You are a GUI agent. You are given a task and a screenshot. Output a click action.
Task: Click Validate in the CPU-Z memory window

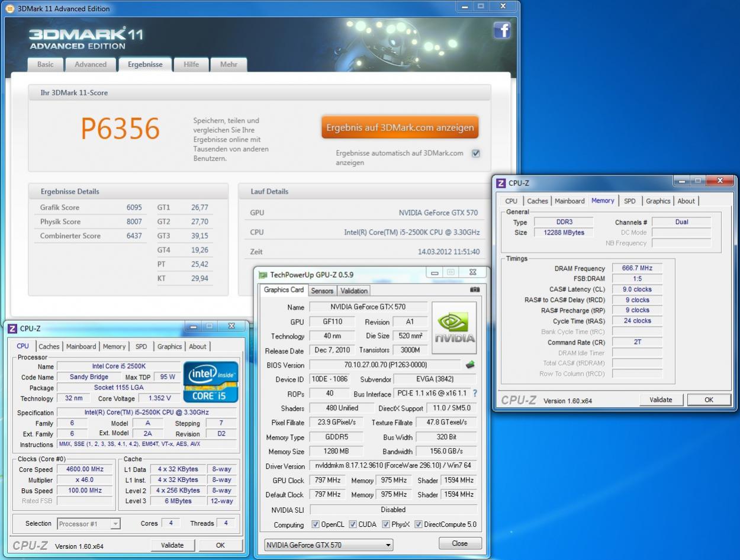[661, 400]
